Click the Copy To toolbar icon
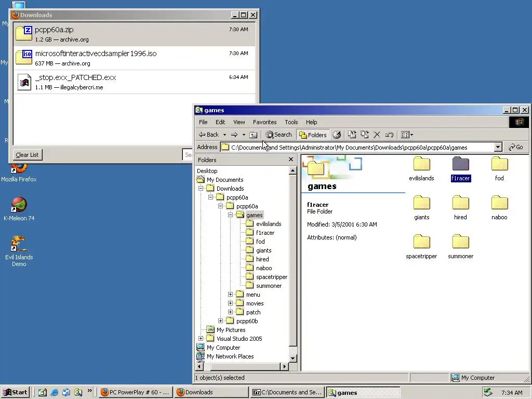 365,135
